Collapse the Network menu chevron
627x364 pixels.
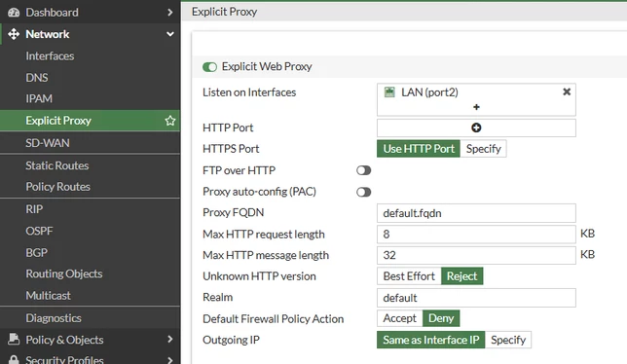pyautogui.click(x=170, y=34)
